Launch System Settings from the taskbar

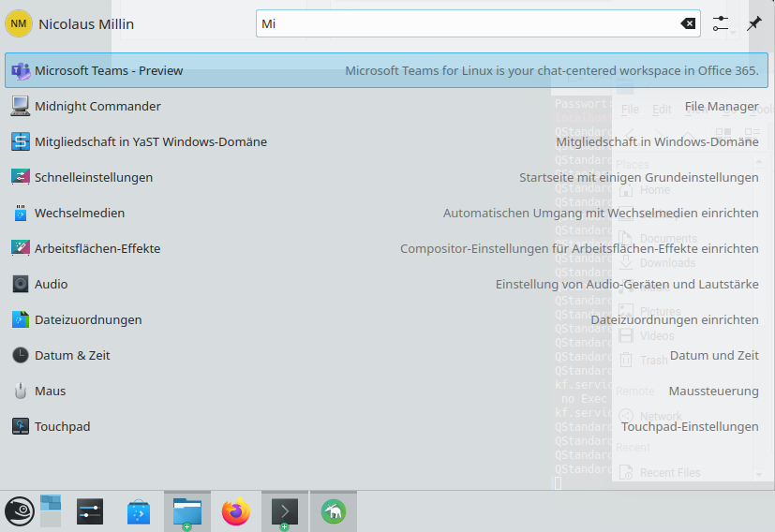pos(90,511)
